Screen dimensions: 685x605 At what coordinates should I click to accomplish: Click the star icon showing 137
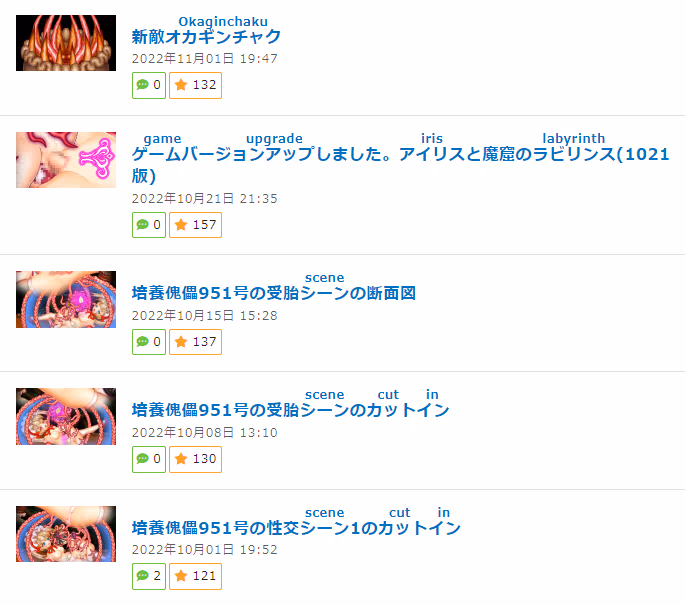(181, 342)
